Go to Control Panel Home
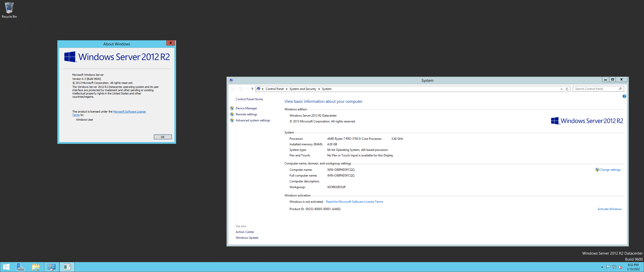Viewport: 644px width, 272px height. point(249,99)
